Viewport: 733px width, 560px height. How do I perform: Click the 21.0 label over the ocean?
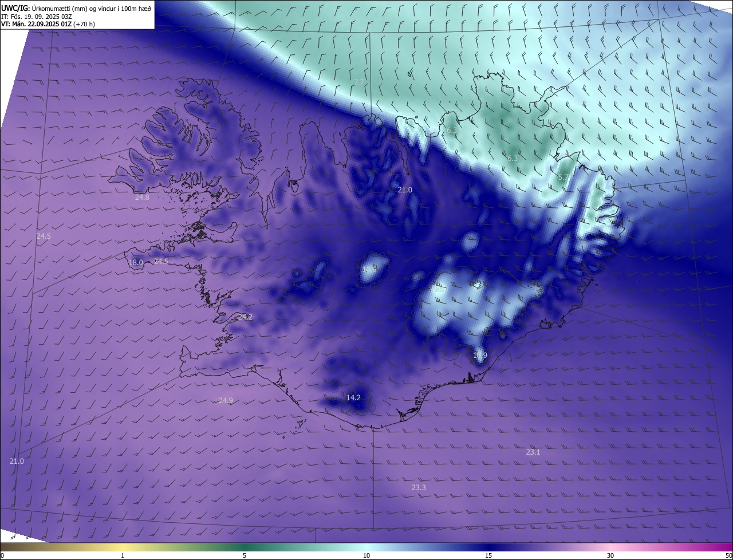[17, 462]
